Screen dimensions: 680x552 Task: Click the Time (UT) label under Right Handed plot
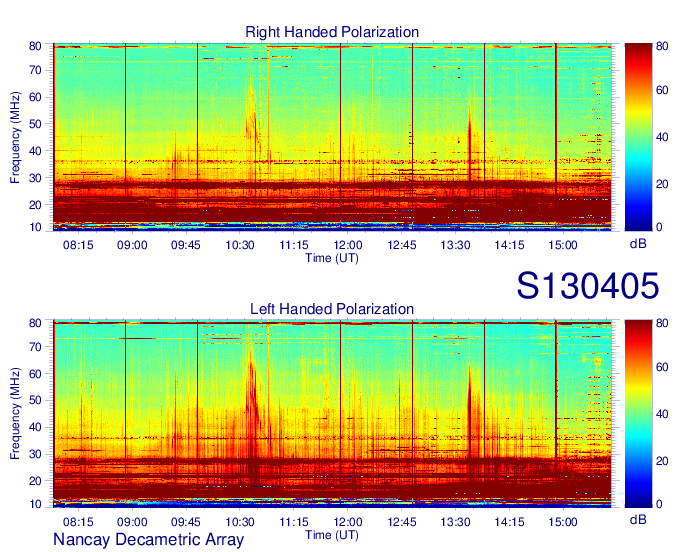coord(332,258)
